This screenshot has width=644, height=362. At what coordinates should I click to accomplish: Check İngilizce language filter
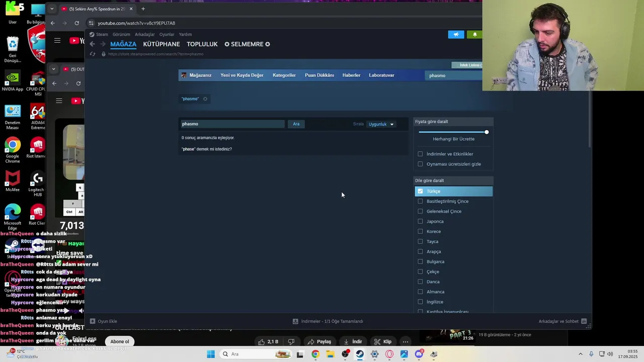[x=420, y=302]
